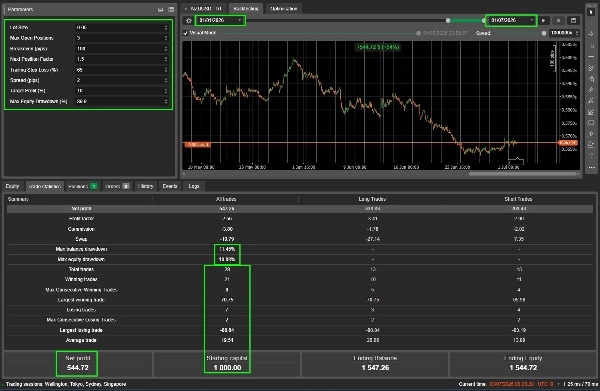
Task: Click the green profit label on the chart
Action: tap(378, 47)
